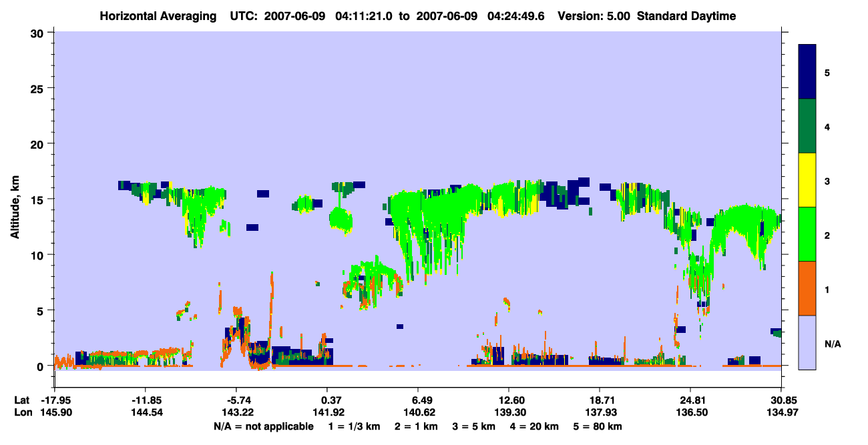Click the y-axis tick label 25

tap(39, 88)
